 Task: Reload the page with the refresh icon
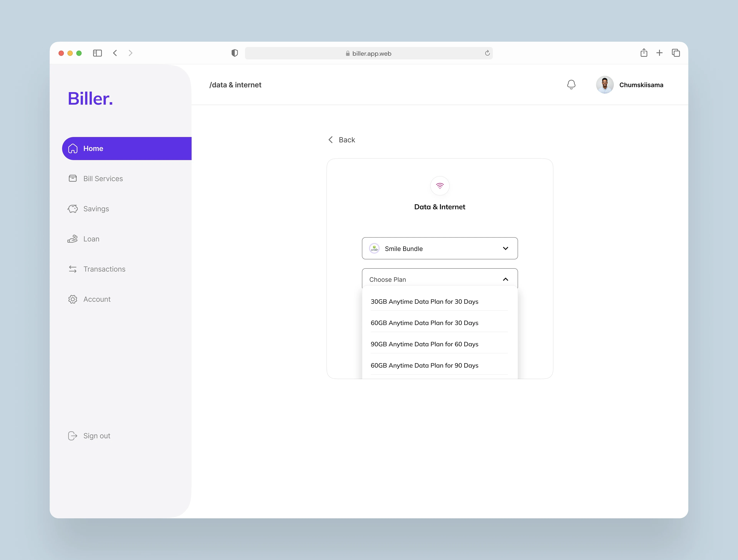click(487, 53)
